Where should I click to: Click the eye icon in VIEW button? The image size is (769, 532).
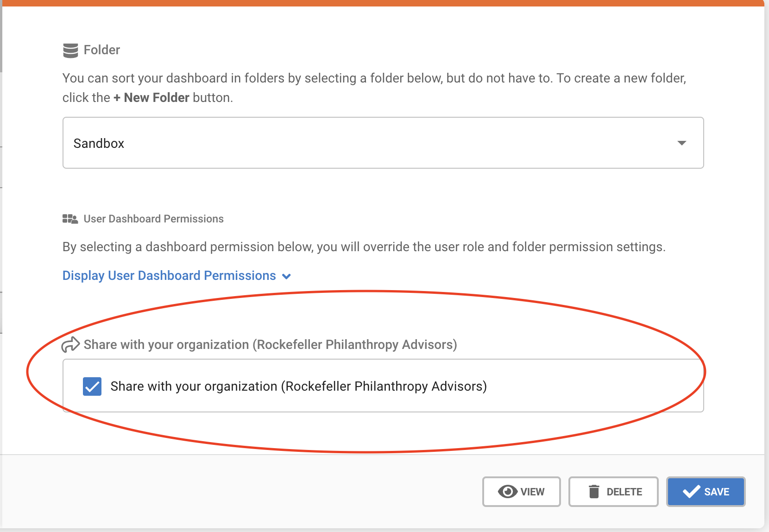coord(508,492)
